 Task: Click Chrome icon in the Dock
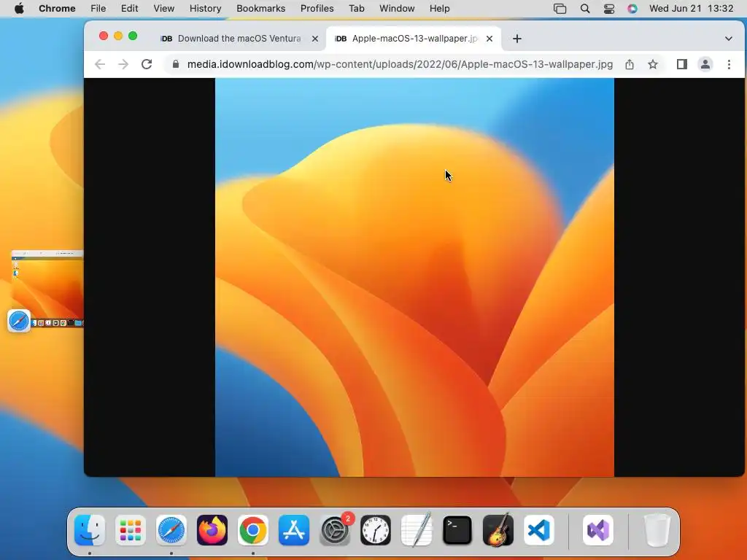tap(253, 530)
